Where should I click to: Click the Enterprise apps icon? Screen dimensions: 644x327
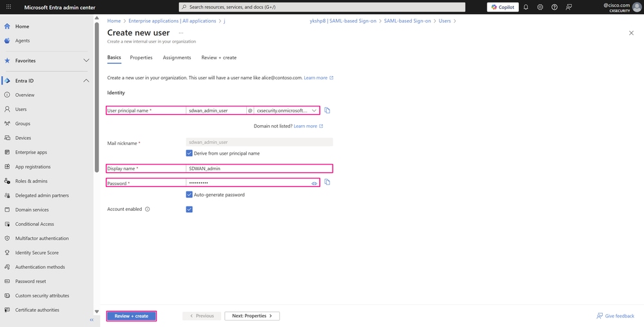[7, 152]
